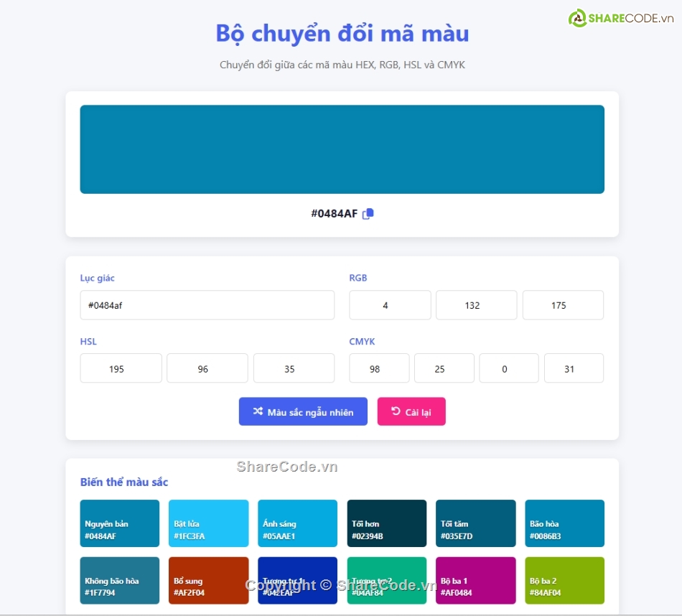Click the CMYK cyan field showing 98

(x=379, y=368)
